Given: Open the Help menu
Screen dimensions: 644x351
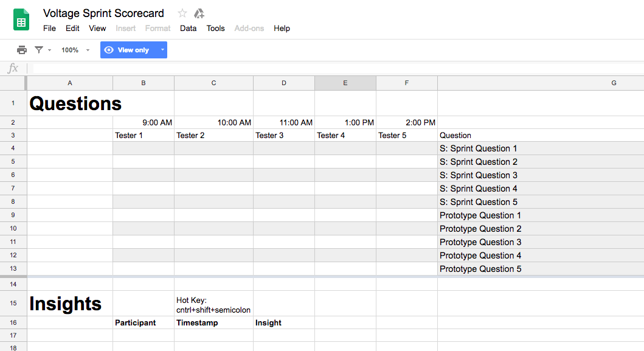Looking at the screenshot, I should pyautogui.click(x=282, y=28).
